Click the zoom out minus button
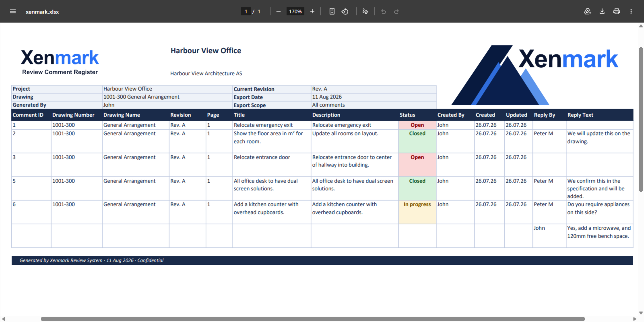Screen dimensions: 644x322 278,11
